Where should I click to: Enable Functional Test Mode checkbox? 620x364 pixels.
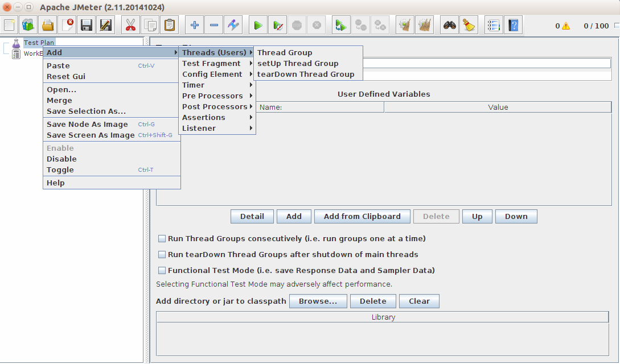click(x=162, y=270)
